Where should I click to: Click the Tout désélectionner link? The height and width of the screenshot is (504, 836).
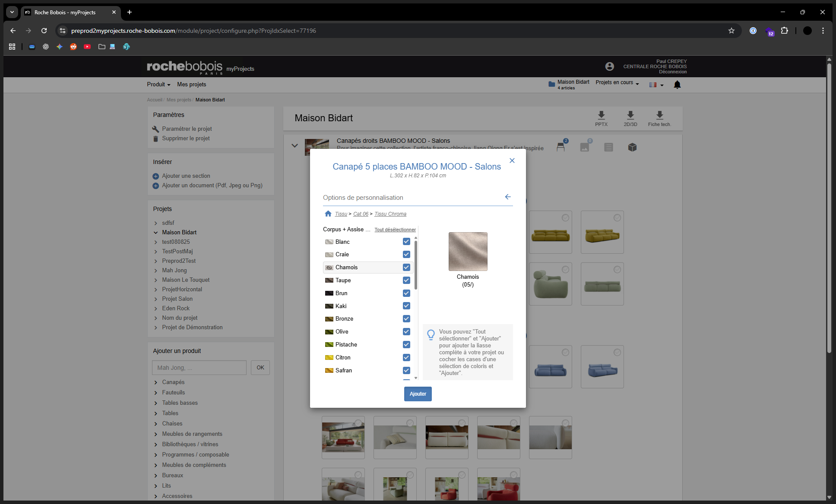395,230
